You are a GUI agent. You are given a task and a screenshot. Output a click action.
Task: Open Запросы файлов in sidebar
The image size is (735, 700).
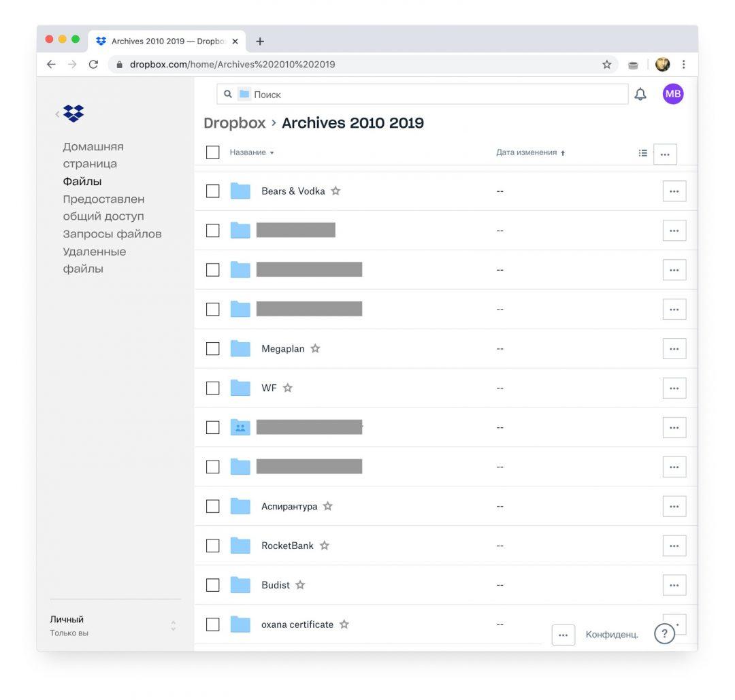pyautogui.click(x=112, y=234)
